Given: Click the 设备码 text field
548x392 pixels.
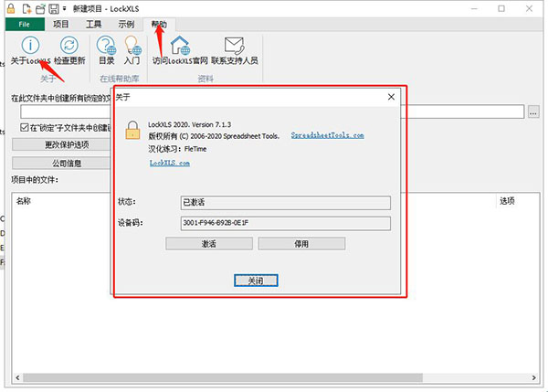Looking at the screenshot, I should (x=286, y=223).
